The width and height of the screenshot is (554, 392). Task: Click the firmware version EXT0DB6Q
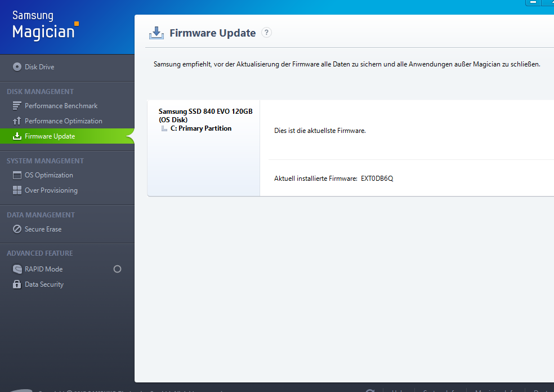pyautogui.click(x=377, y=179)
